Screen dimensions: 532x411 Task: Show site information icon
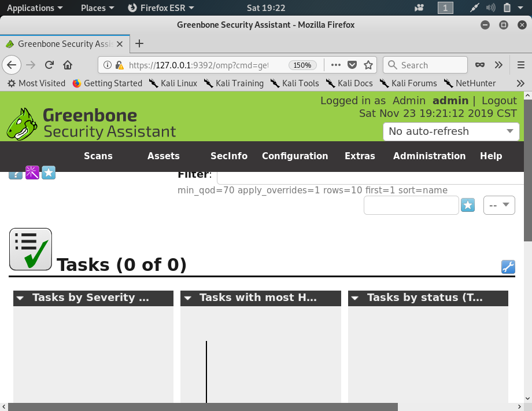click(x=107, y=65)
